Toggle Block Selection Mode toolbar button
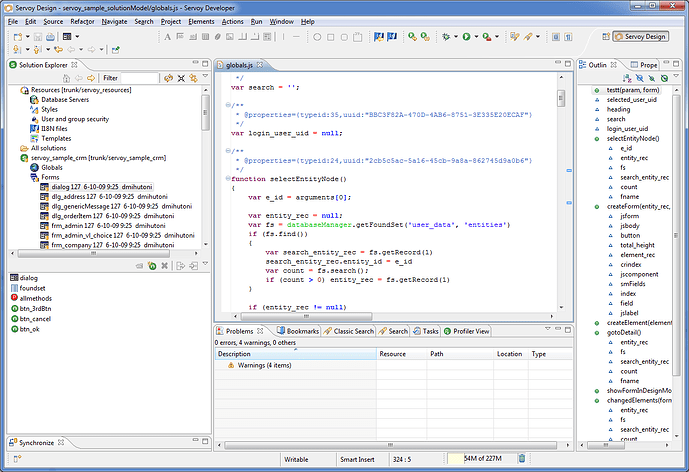The width and height of the screenshot is (689, 472). (x=556, y=37)
